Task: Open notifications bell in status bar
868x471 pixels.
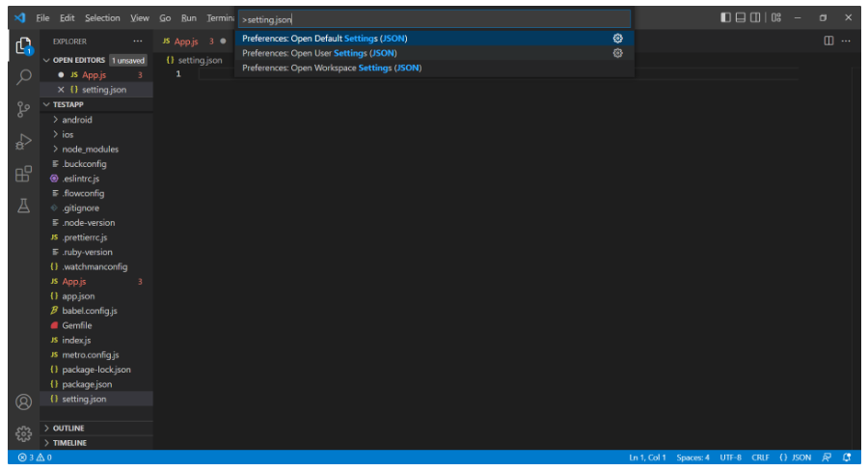Action: click(847, 457)
